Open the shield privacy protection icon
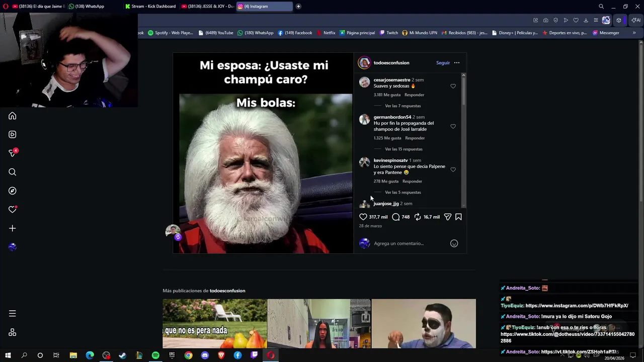This screenshot has width=644, height=362. click(555, 20)
